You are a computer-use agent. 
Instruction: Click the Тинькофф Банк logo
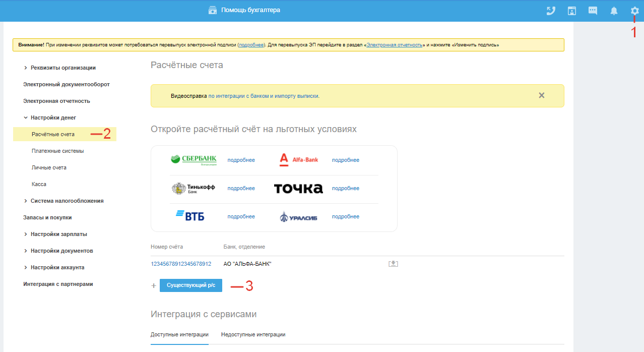[x=193, y=188]
